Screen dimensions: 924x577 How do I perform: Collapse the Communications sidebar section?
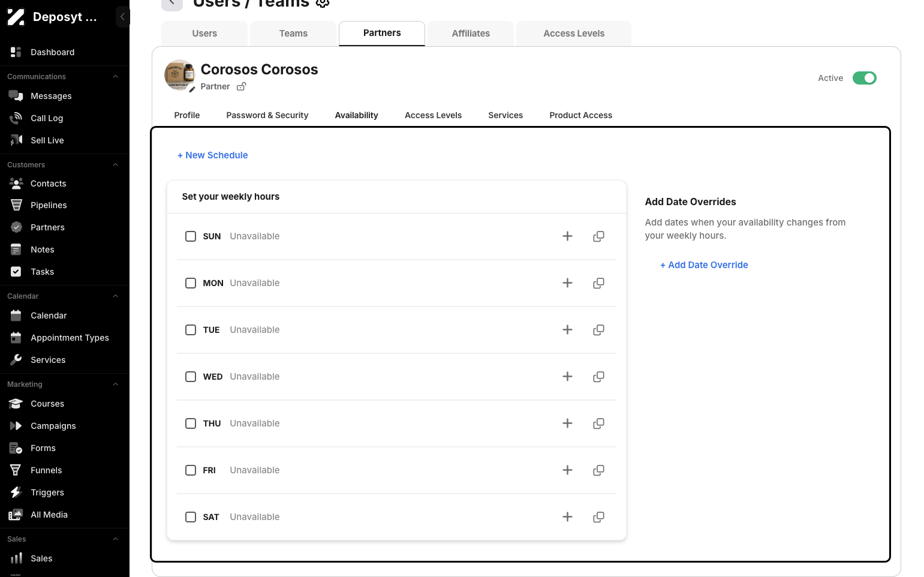click(x=116, y=77)
